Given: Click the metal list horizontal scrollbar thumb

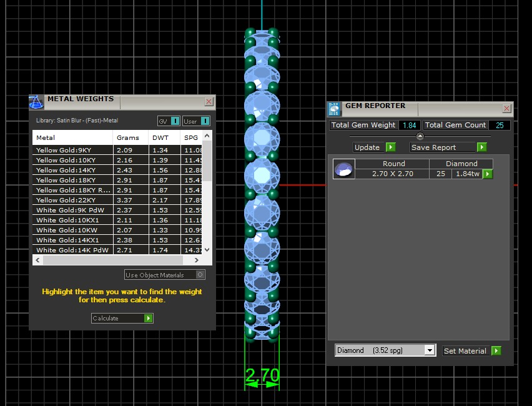Looking at the screenshot, I should pyautogui.click(x=113, y=260).
